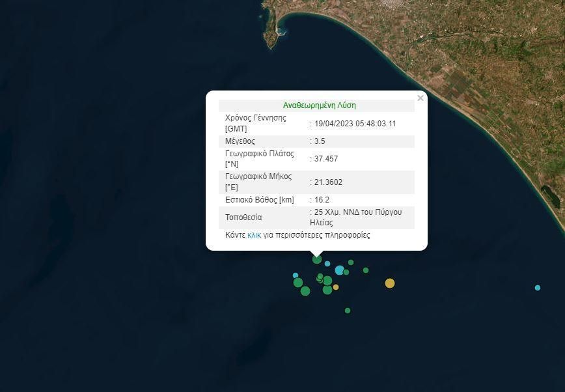The image size is (565, 392).
Task: Close the earthquake info popup
Action: [420, 98]
